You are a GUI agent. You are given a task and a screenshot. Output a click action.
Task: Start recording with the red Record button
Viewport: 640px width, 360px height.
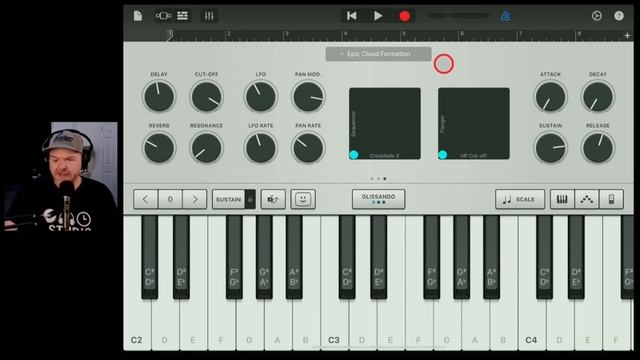tap(404, 16)
